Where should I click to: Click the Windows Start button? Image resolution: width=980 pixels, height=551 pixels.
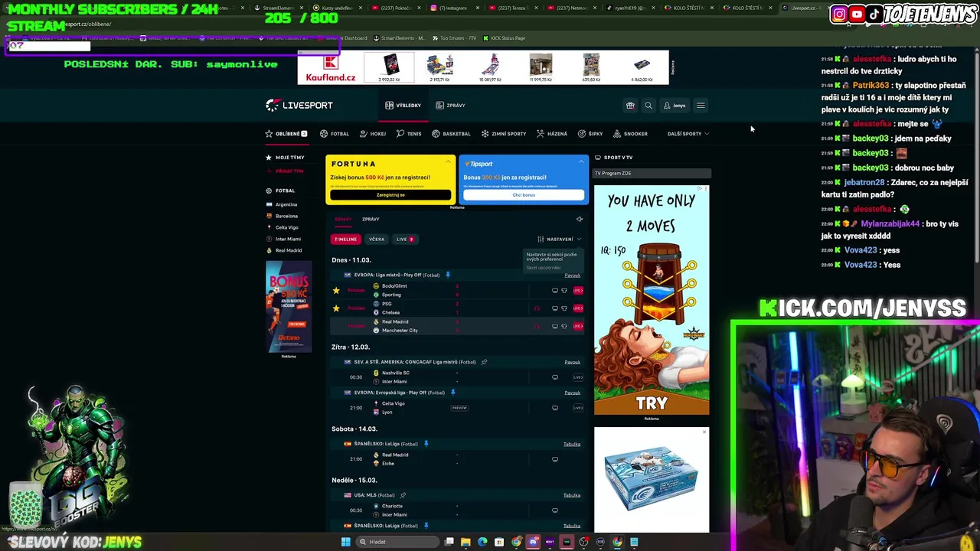click(346, 542)
